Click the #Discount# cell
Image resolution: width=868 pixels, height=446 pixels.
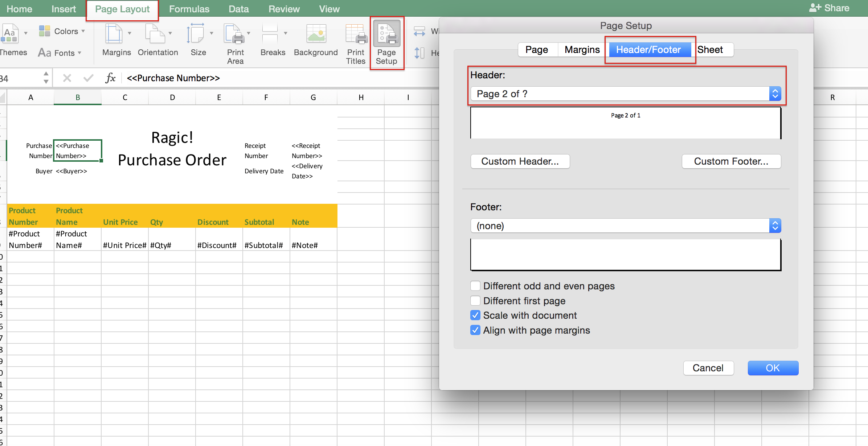(x=219, y=239)
